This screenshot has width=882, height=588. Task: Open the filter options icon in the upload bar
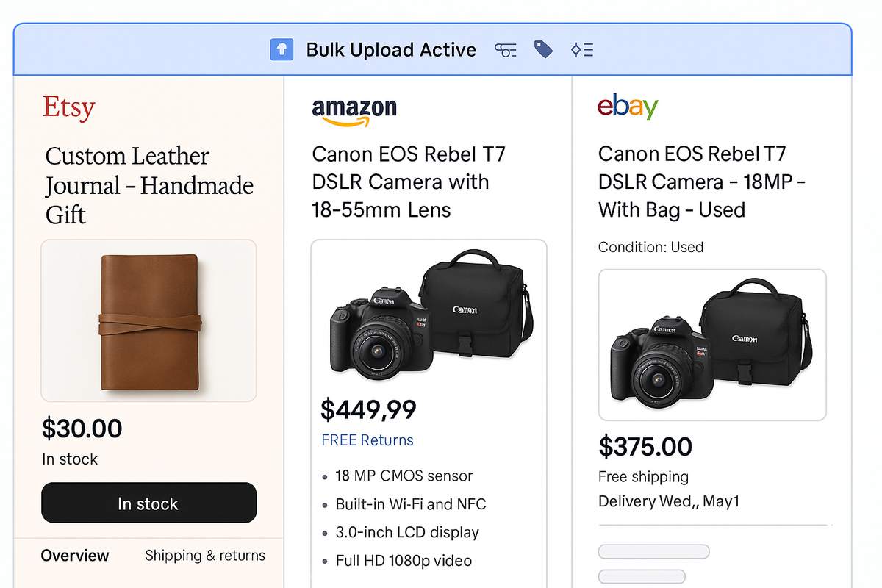pyautogui.click(x=506, y=50)
